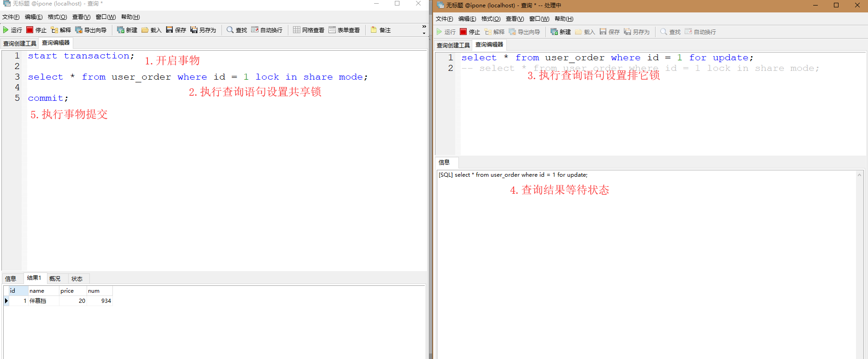Switch to 查询创建工具 tab in left window
The height and width of the screenshot is (359, 868).
pyautogui.click(x=20, y=43)
